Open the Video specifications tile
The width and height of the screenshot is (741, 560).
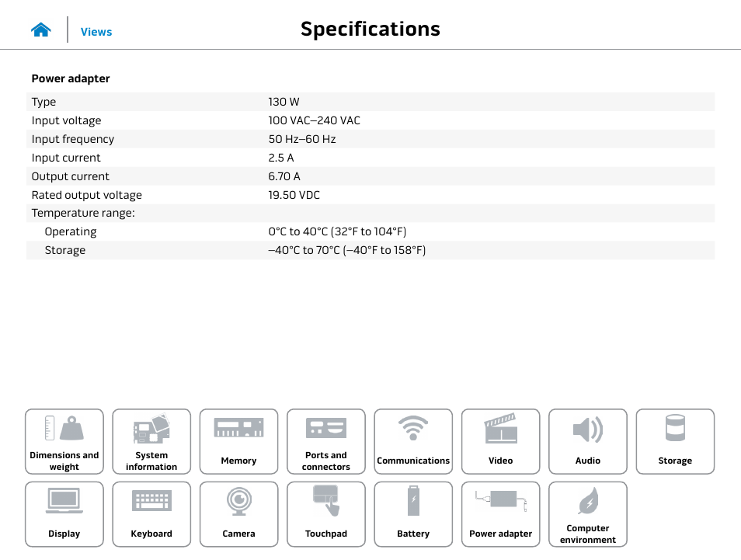pos(500,441)
